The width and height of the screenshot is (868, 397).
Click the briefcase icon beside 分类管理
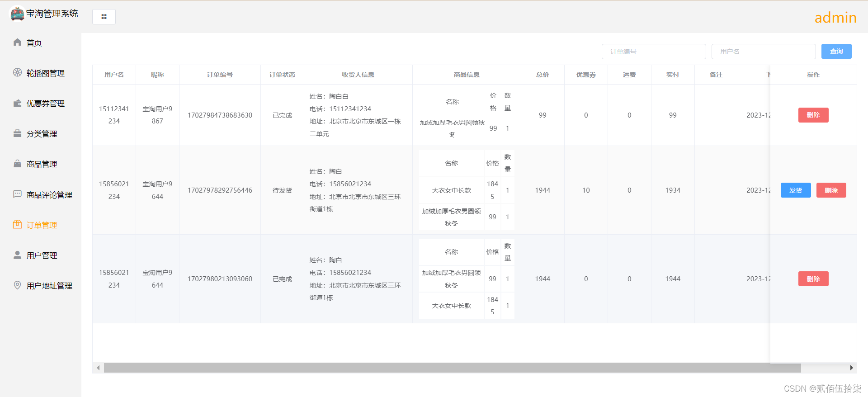click(x=17, y=133)
